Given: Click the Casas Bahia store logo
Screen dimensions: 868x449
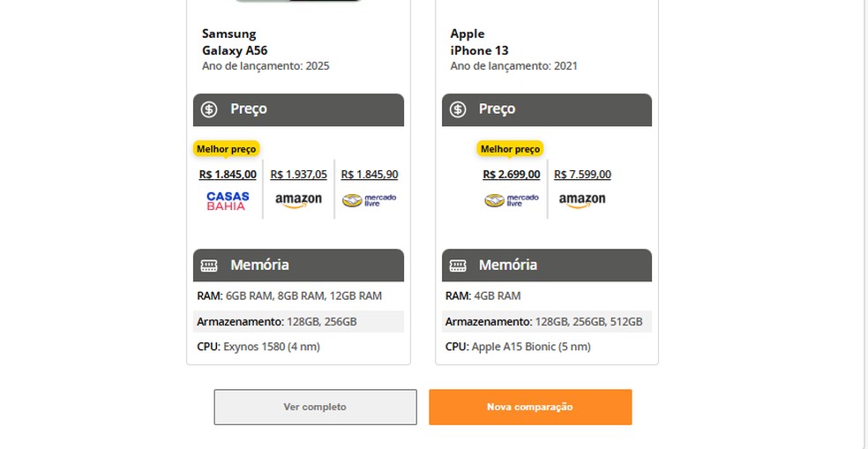Looking at the screenshot, I should tap(228, 200).
